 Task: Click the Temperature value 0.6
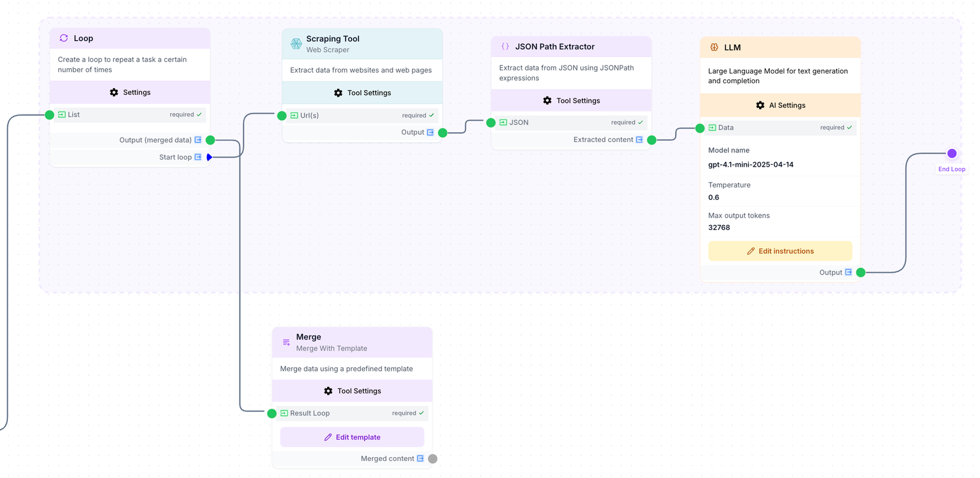pyautogui.click(x=714, y=197)
